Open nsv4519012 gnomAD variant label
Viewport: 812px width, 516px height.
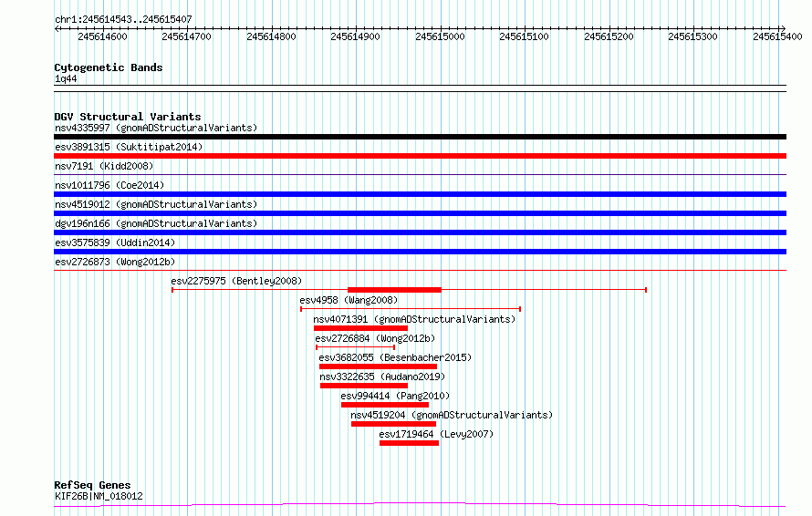pos(156,204)
